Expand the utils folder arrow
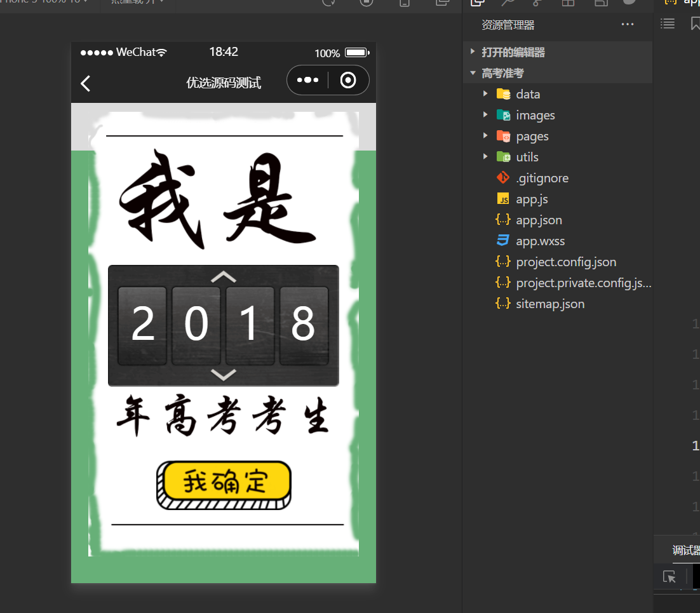This screenshot has width=700, height=613. (x=485, y=157)
